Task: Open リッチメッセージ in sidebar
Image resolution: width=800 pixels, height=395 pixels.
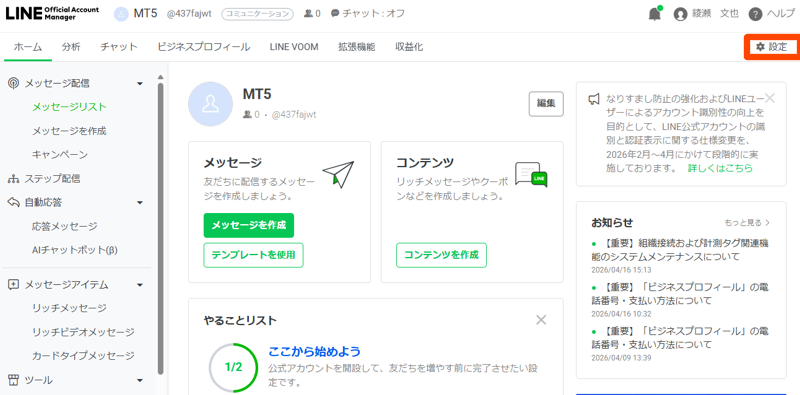Action: click(69, 308)
